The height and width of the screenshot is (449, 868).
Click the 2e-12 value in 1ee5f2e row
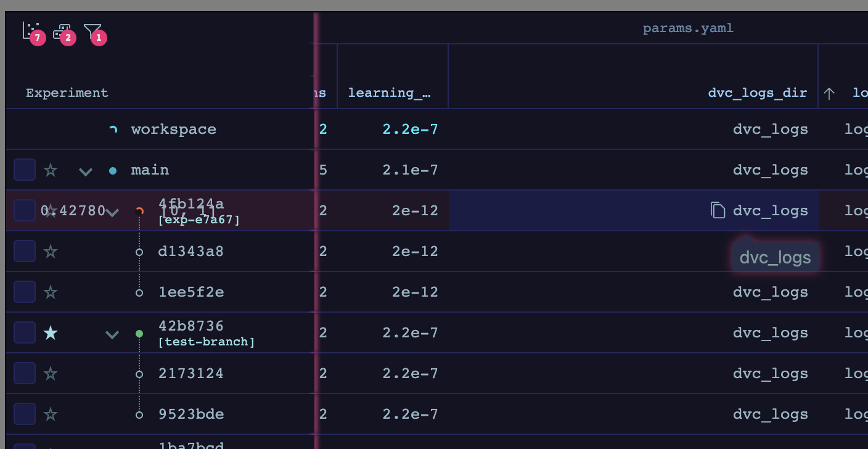click(x=416, y=292)
